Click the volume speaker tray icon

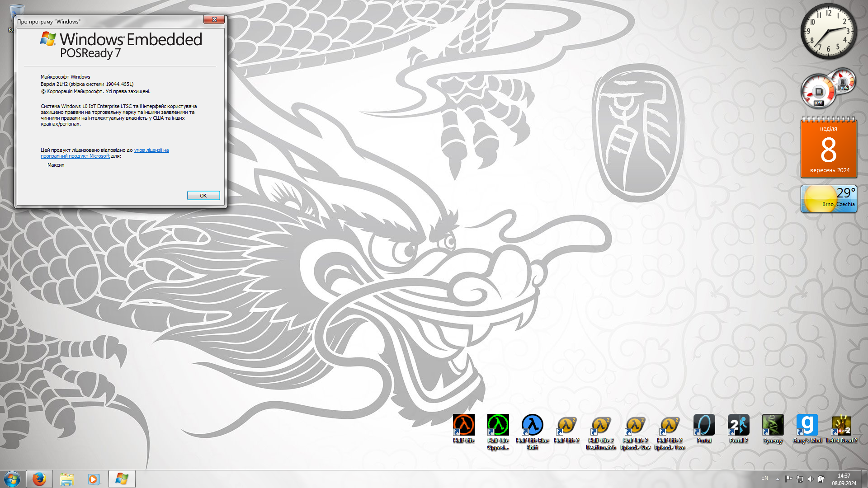coord(811,479)
